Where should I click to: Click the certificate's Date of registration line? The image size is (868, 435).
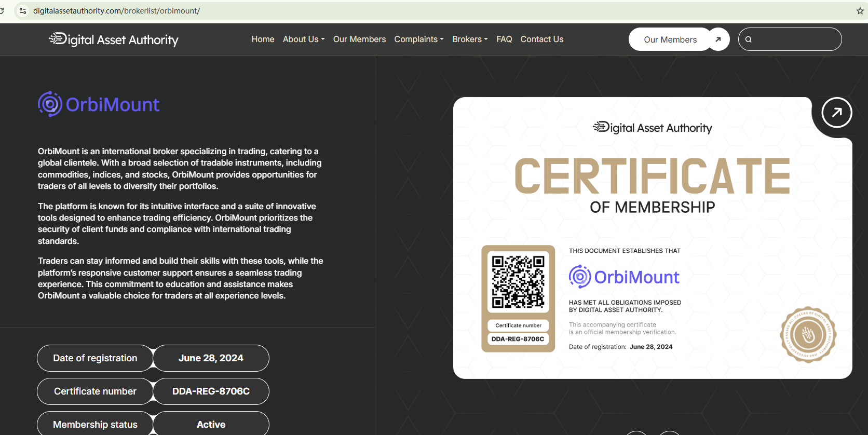point(621,347)
